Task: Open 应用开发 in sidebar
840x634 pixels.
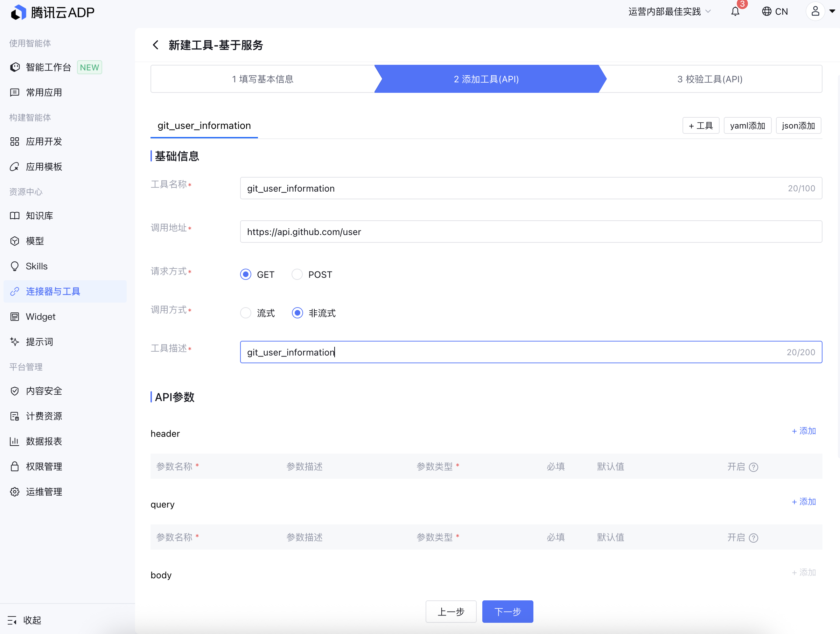Action: pos(44,142)
